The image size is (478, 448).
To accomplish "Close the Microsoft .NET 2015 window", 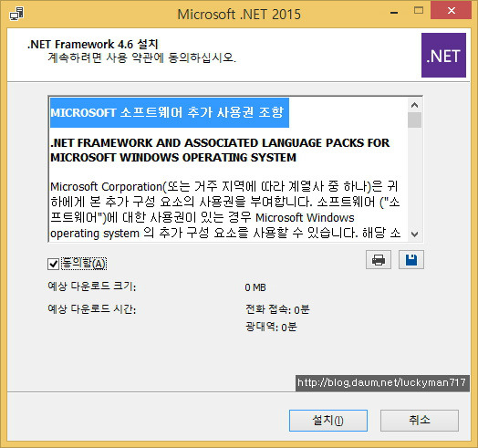I will (x=451, y=11).
